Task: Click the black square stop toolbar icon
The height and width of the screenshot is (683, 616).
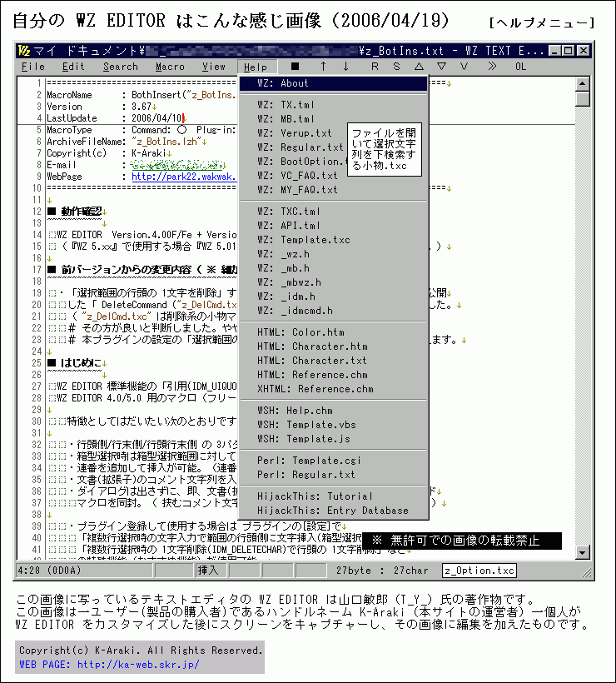Action: click(x=295, y=67)
